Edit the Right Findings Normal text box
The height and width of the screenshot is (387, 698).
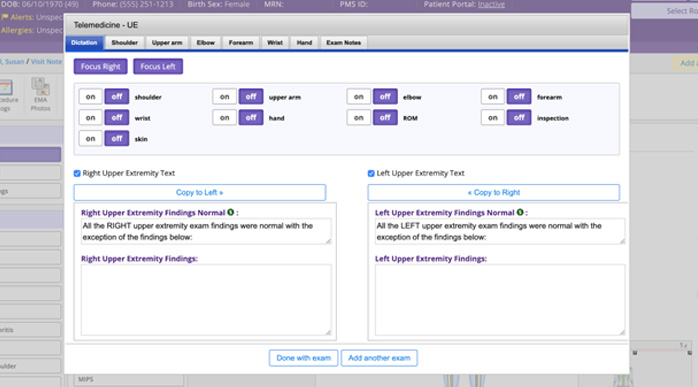point(206,231)
